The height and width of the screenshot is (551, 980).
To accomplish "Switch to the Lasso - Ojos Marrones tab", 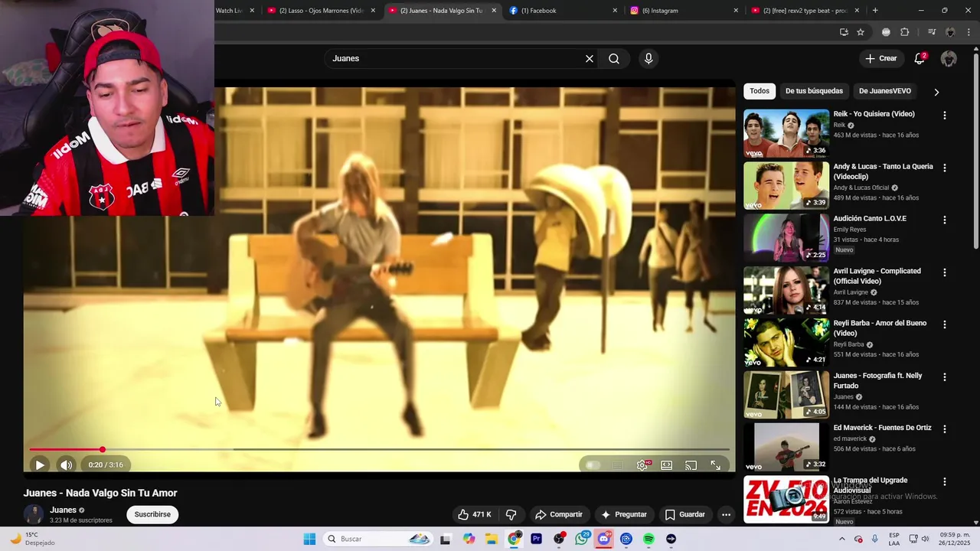I will pyautogui.click(x=320, y=11).
